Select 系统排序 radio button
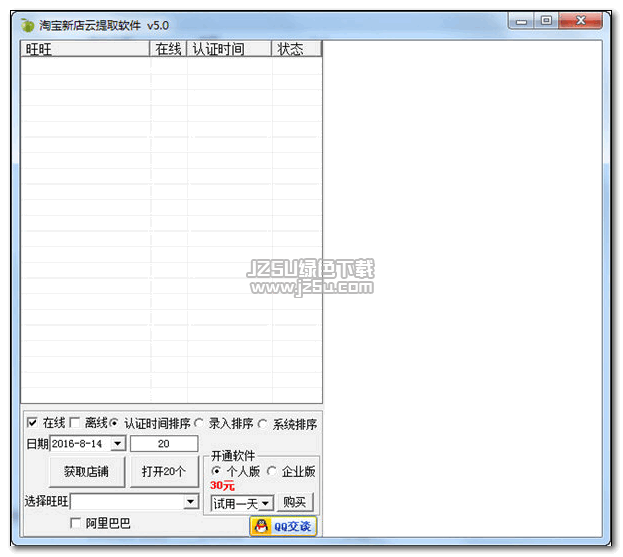 point(262,424)
